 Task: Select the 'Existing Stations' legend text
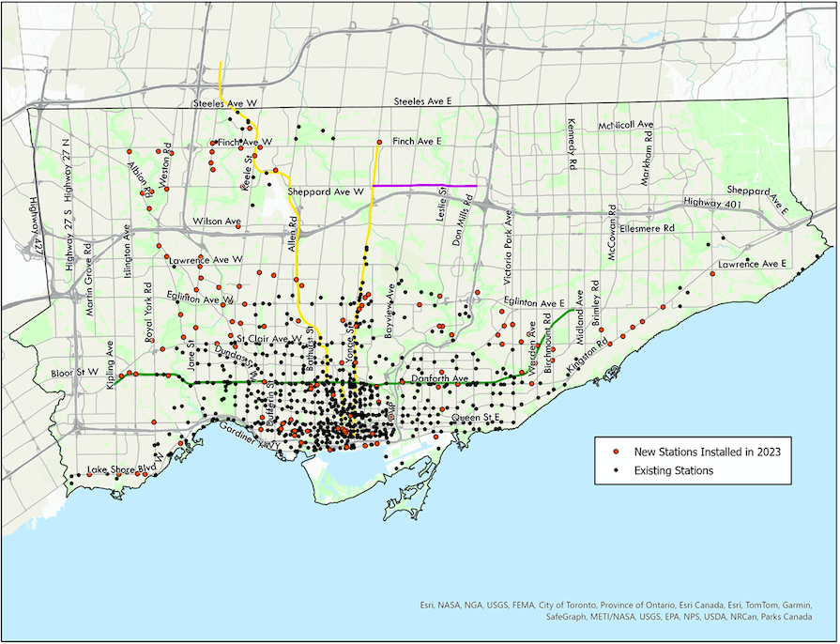(674, 469)
